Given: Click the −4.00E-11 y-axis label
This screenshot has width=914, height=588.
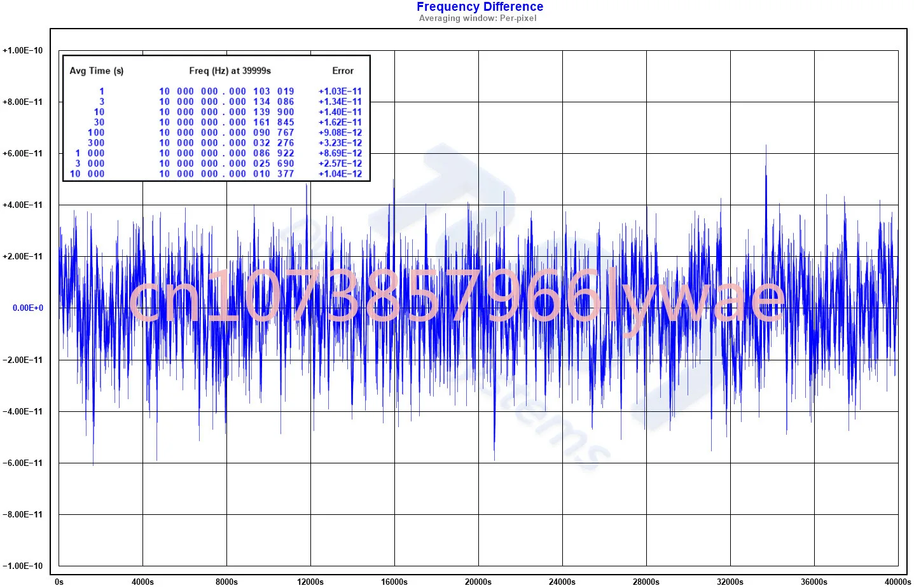Looking at the screenshot, I should [23, 412].
